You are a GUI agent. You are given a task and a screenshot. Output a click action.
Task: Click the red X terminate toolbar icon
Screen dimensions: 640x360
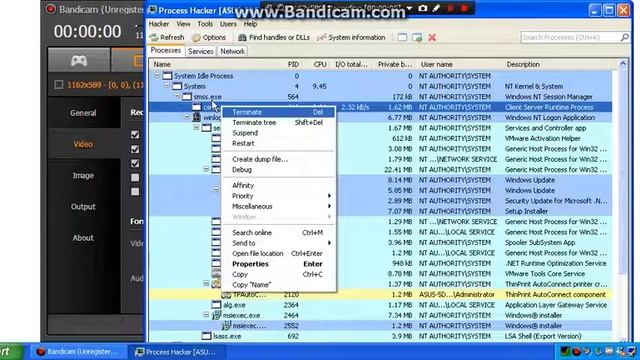(x=432, y=38)
